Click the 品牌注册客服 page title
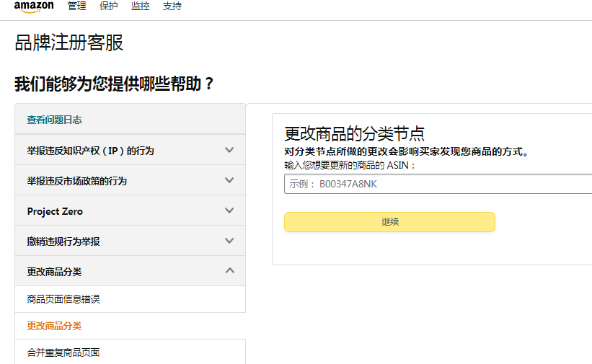592x364 pixels. point(69,43)
